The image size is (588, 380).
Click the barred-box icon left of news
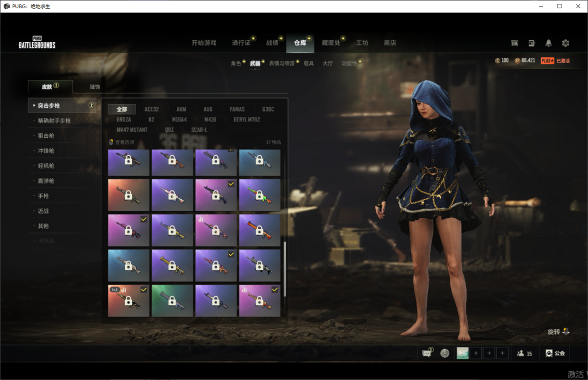(514, 43)
